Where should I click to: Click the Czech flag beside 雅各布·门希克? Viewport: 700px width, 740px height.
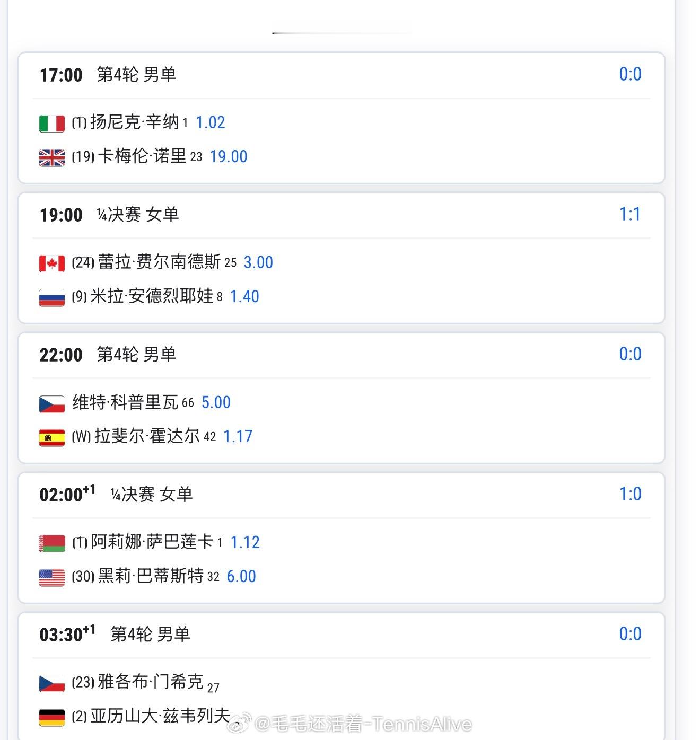(51, 683)
